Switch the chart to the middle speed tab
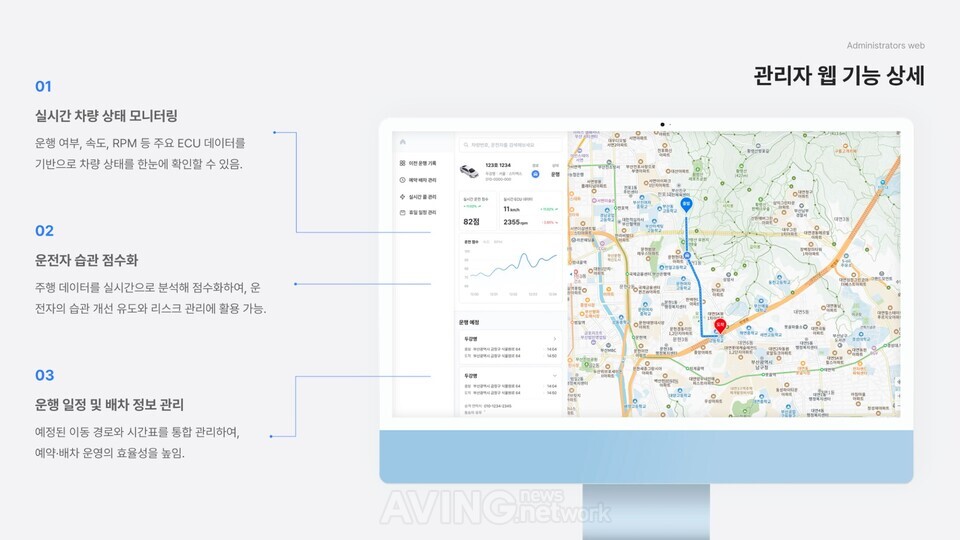 [486, 242]
